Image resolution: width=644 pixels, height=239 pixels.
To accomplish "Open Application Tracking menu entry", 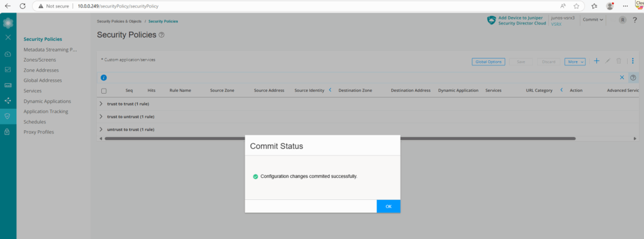I will click(46, 111).
